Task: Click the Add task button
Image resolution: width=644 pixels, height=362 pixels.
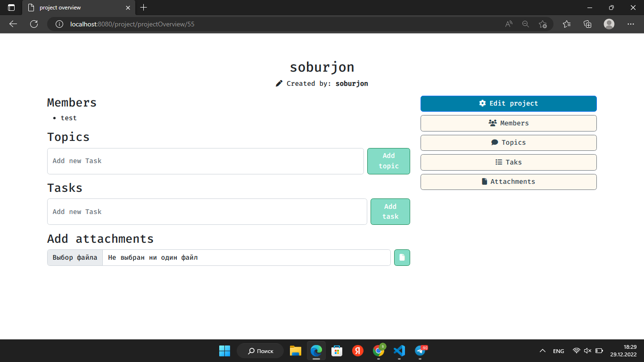Action: click(390, 212)
